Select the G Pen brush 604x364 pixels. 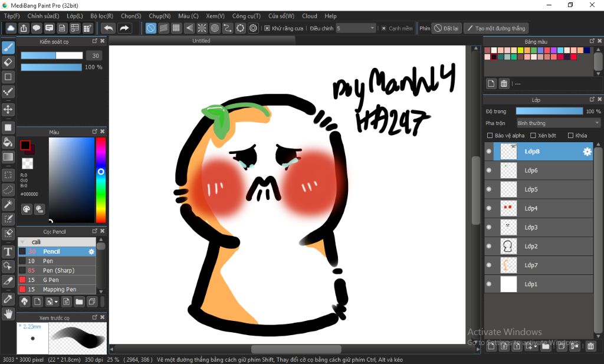(57, 280)
